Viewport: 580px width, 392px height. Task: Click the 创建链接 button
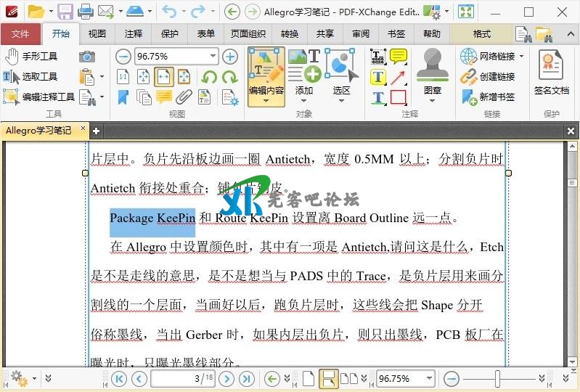click(x=489, y=77)
